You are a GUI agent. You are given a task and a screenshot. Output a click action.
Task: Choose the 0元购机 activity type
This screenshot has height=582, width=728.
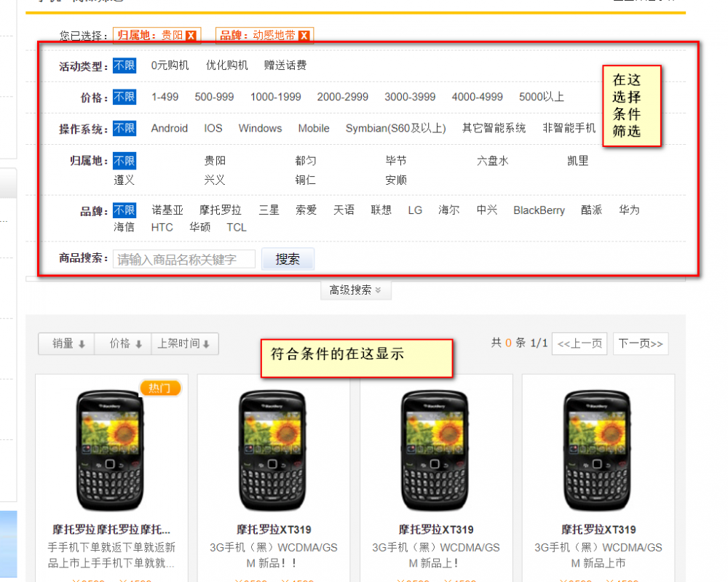[170, 65]
